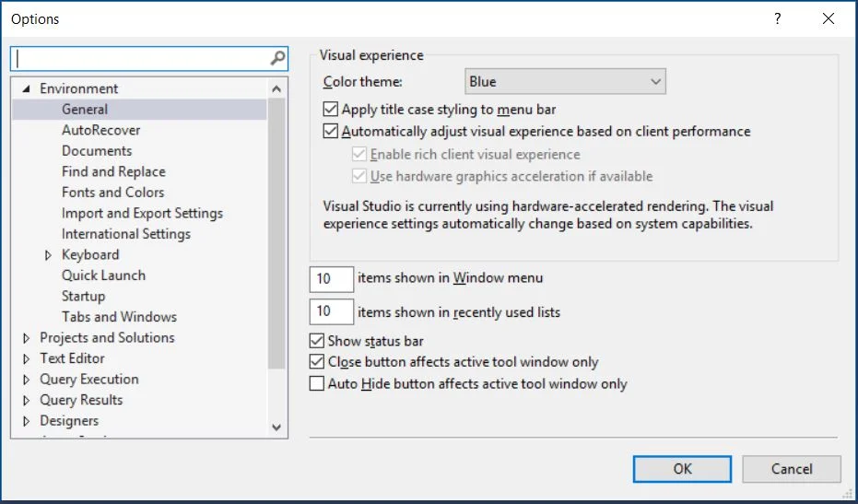The height and width of the screenshot is (504, 858).
Task: Toggle Enable rich client visual experience
Action: click(359, 154)
